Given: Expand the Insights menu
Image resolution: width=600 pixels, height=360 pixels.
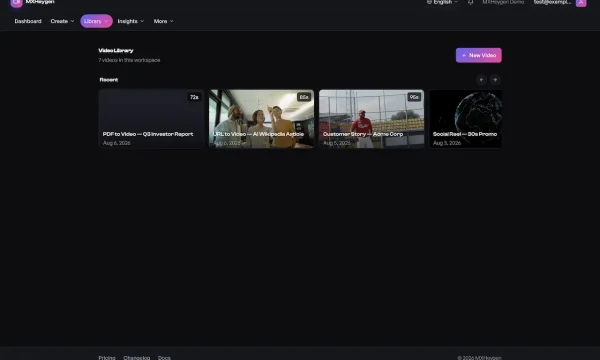Looking at the screenshot, I should pos(131,21).
